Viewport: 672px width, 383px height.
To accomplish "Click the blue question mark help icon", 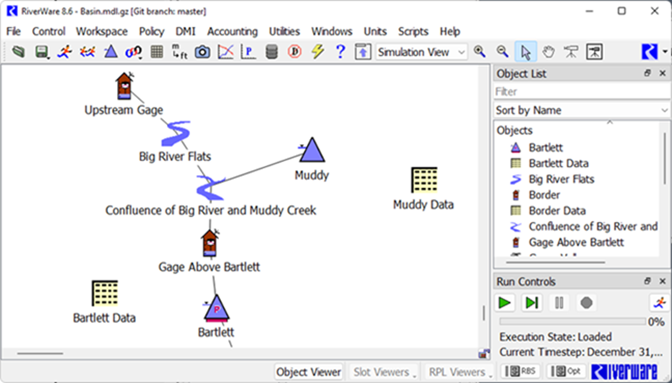I will (x=340, y=52).
